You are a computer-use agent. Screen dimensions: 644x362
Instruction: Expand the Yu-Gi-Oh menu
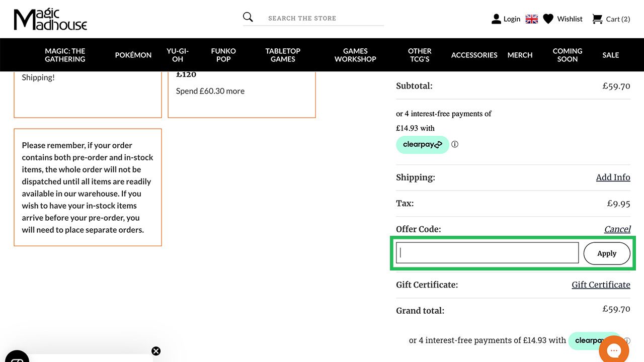point(178,55)
